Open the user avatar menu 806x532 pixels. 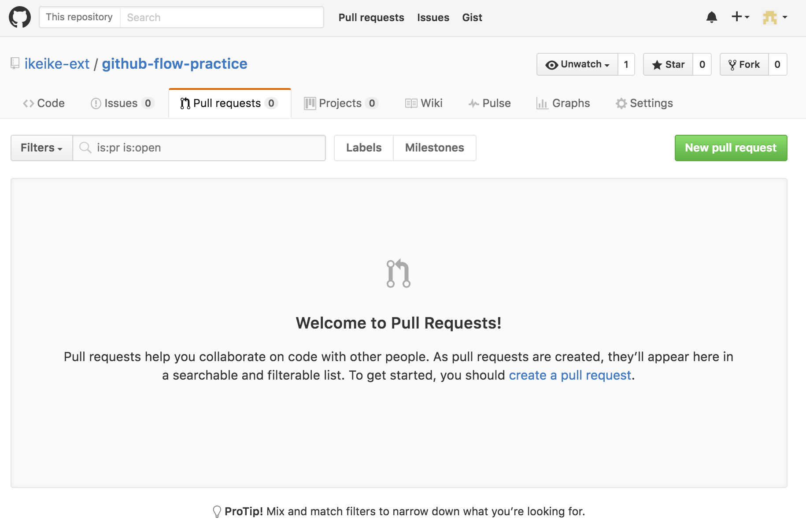pyautogui.click(x=775, y=17)
